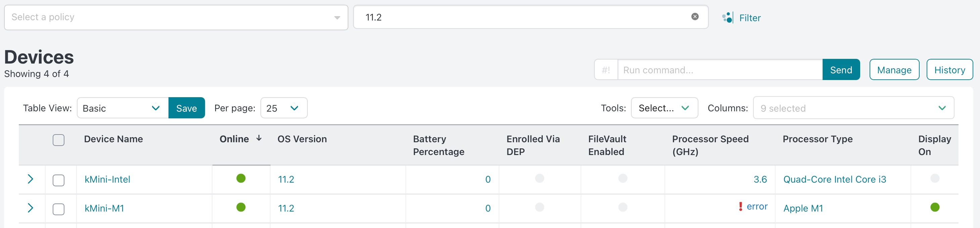980x228 pixels.
Task: Click the #! shebang prefix icon
Action: click(x=606, y=70)
